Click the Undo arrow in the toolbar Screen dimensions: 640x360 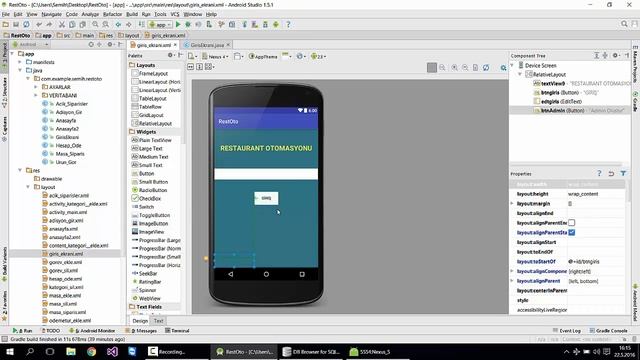(x=39, y=24)
